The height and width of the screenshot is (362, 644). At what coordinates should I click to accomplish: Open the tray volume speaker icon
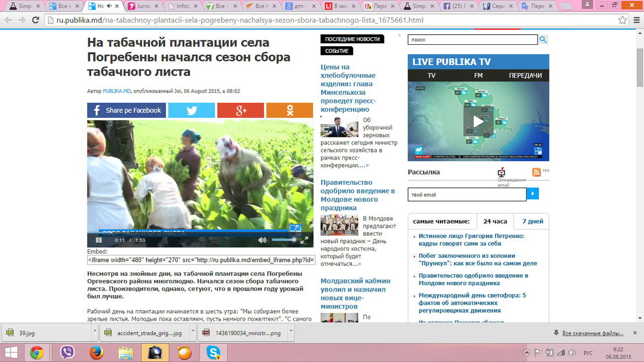573,352
